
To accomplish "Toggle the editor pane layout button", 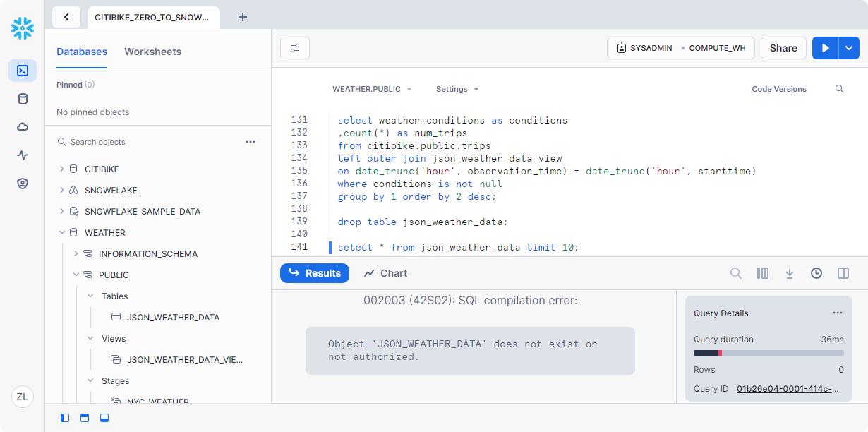I will point(85,418).
